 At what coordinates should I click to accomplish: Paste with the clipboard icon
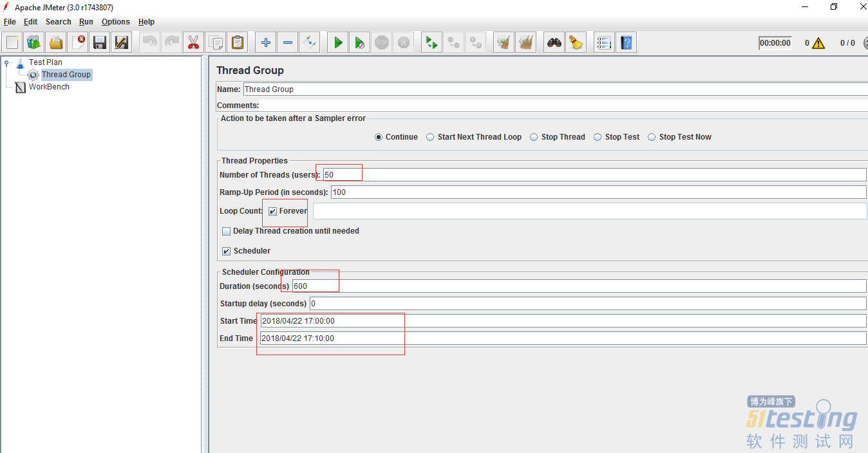coord(238,43)
